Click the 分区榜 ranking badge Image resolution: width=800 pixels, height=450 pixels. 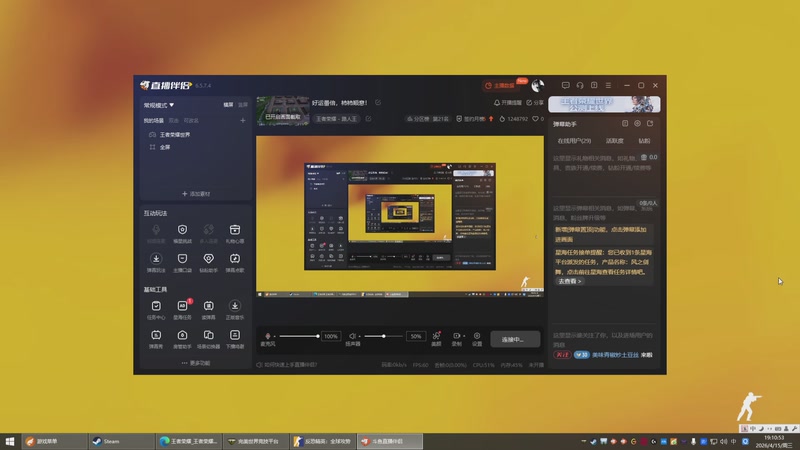point(428,119)
